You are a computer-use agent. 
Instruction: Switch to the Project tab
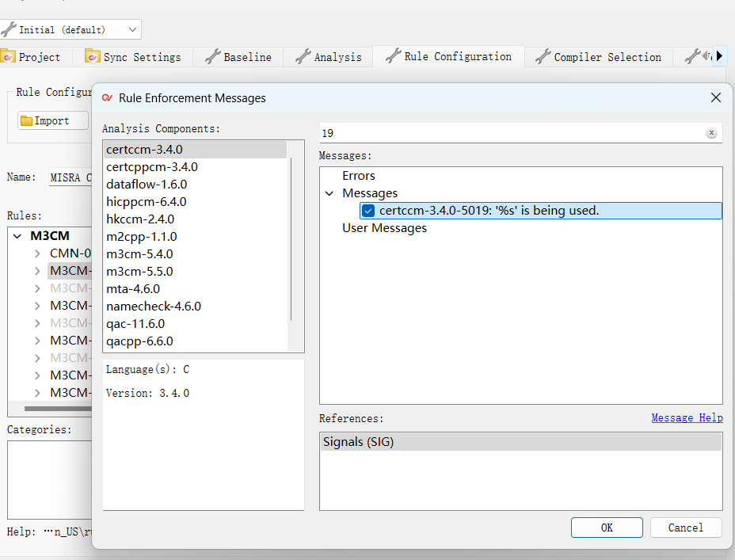pyautogui.click(x=32, y=57)
